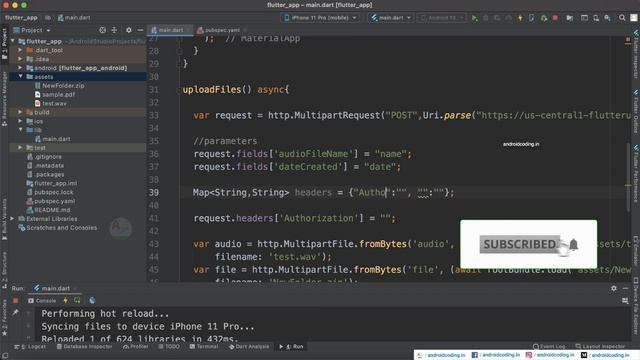Expand all icon in Project panel header
This screenshot has width=640, height=360.
tap(114, 30)
